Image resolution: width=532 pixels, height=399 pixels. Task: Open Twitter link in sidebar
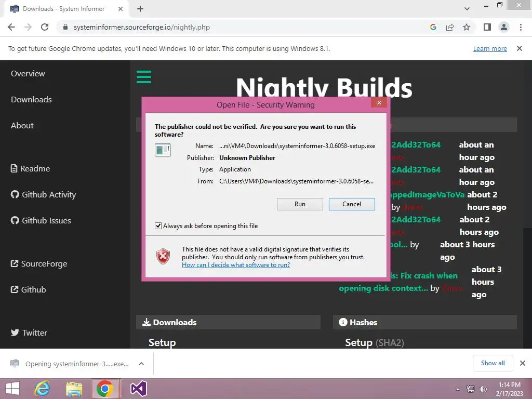29,333
